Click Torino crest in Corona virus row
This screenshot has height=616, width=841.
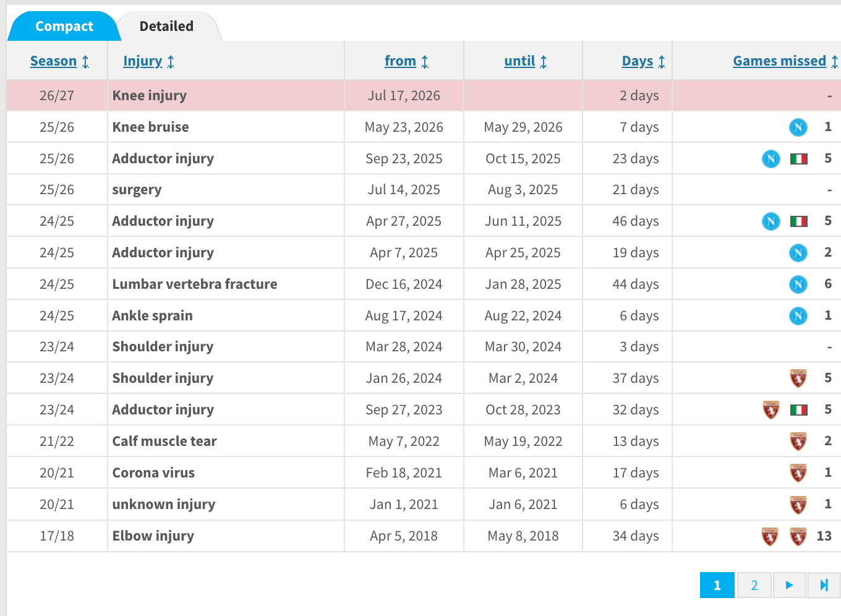point(798,473)
